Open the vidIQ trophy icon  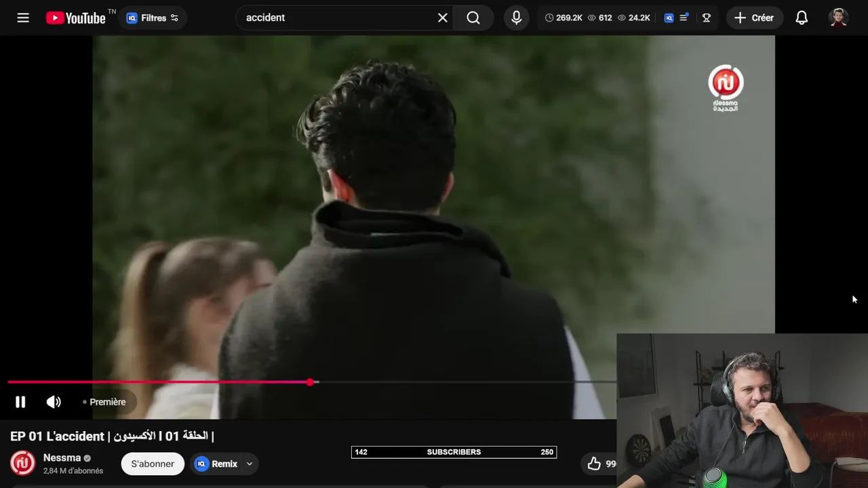(707, 18)
